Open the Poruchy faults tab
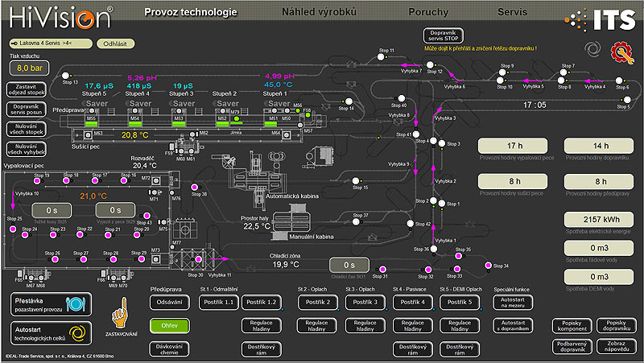 point(427,12)
